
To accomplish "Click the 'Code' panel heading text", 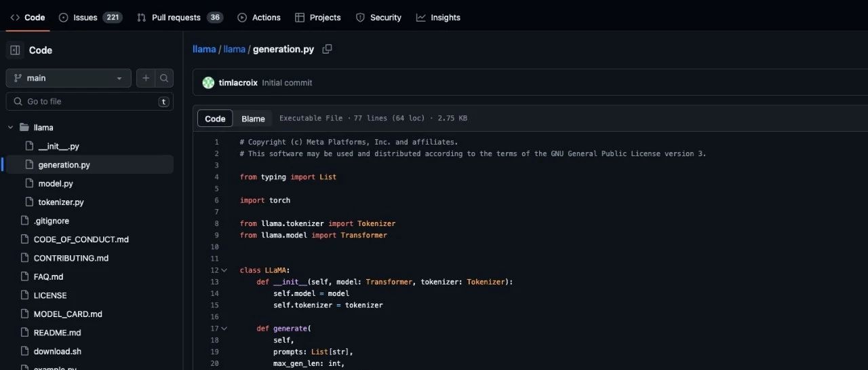I will click(x=41, y=50).
